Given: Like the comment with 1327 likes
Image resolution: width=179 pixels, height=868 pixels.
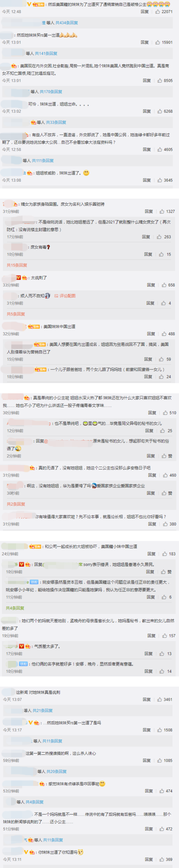Looking at the screenshot, I should pos(162,211).
